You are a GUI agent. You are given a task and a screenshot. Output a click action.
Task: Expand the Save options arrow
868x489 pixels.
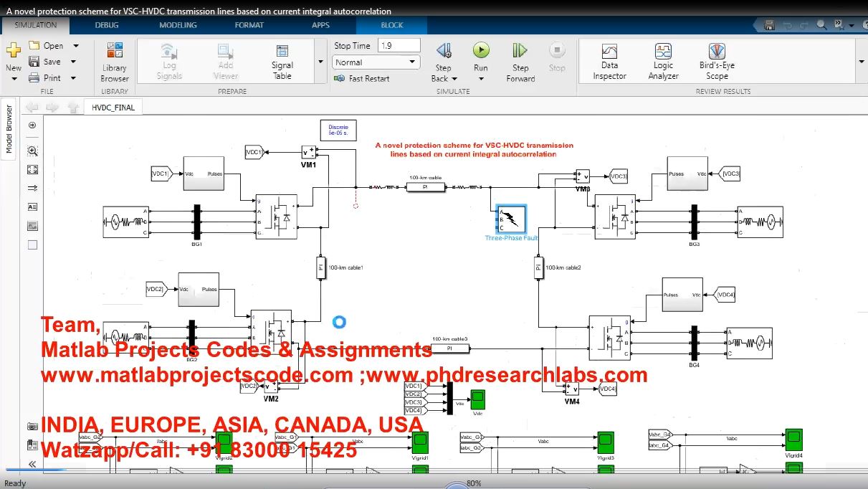pos(75,62)
